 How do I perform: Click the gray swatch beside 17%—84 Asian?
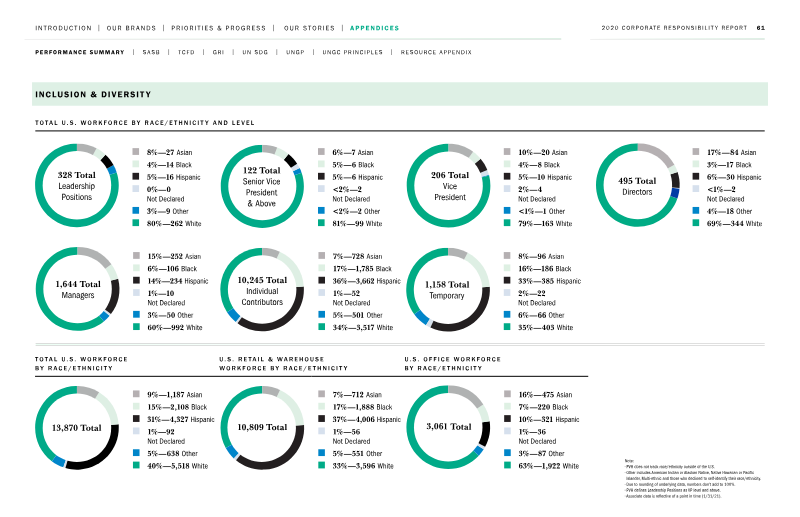coord(696,152)
